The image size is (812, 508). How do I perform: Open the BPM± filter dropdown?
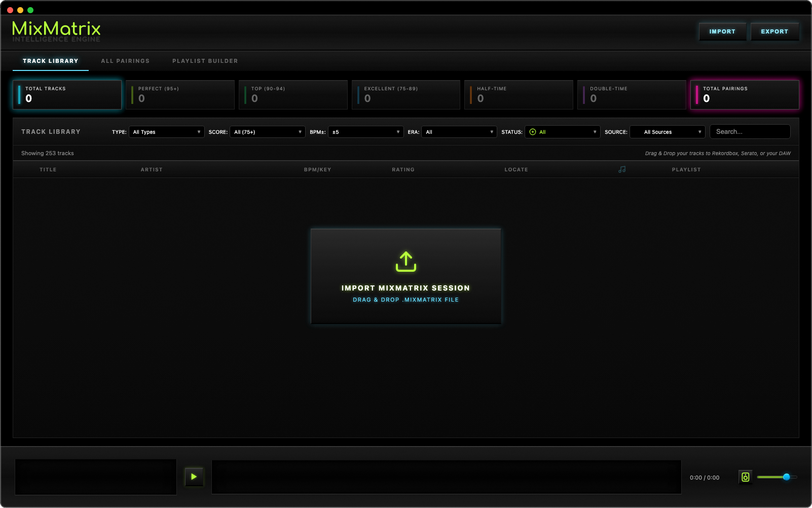tap(365, 132)
